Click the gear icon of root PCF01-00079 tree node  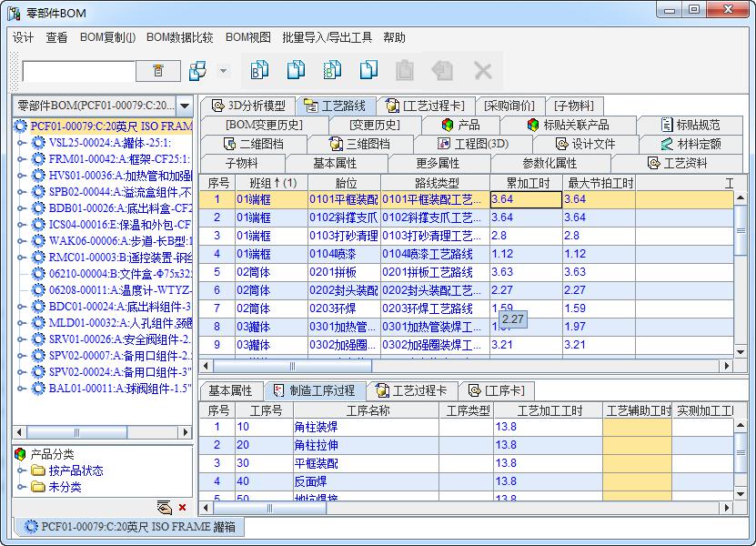click(x=21, y=126)
